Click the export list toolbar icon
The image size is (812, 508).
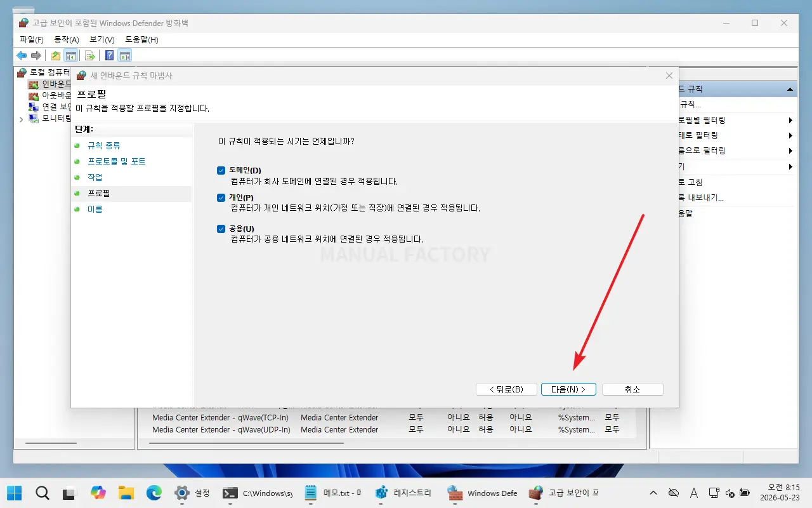(90, 55)
